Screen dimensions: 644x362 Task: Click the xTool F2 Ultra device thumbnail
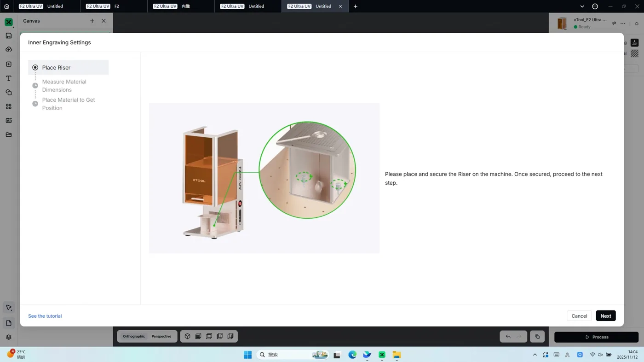(x=562, y=23)
